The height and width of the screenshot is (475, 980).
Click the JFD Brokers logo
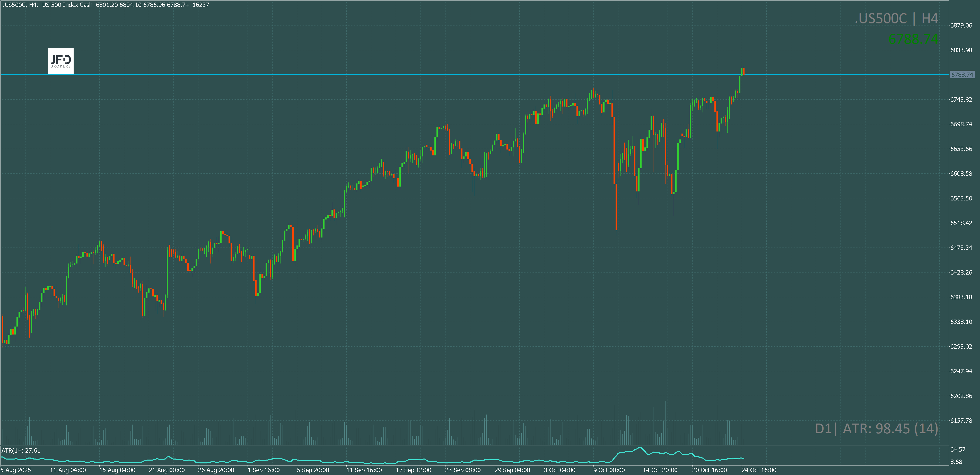pos(60,61)
